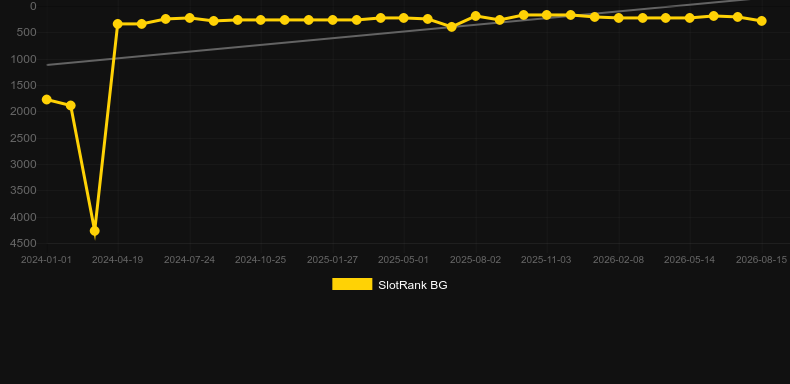Select the first data point at 2024-01-01
This screenshot has width=790, height=384.
(x=47, y=99)
